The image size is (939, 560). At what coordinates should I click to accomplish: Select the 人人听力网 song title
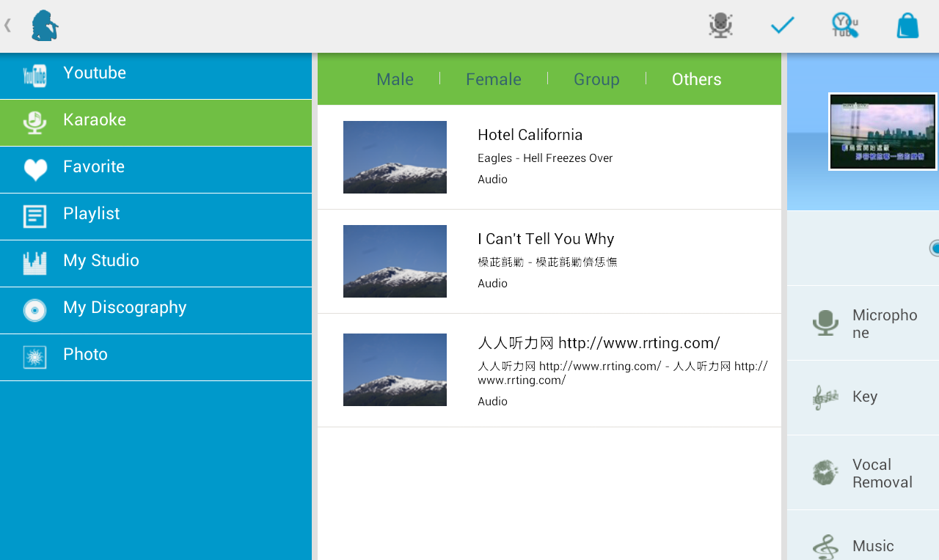[599, 343]
